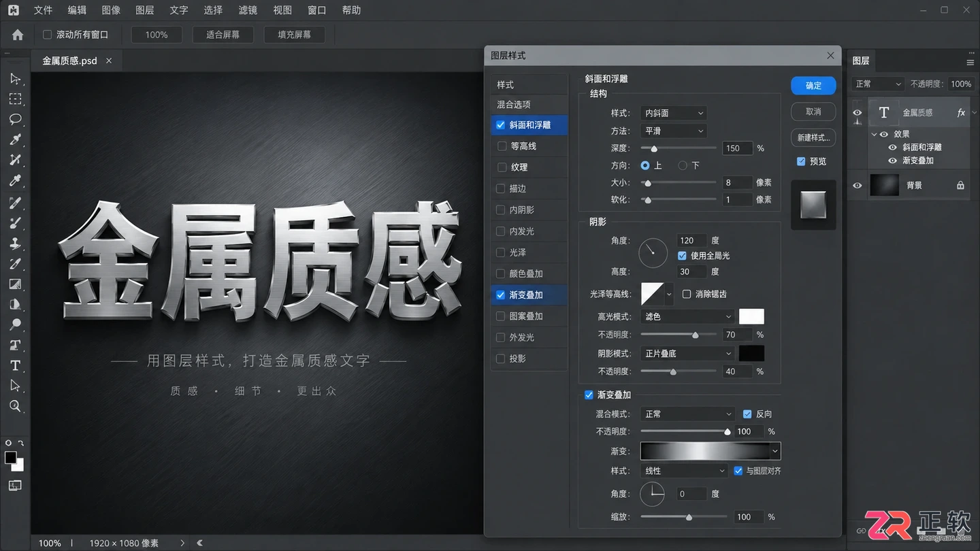Uncheck 斜面和浮雕 style checkbox
This screenshot has width=980, height=551.
point(501,125)
